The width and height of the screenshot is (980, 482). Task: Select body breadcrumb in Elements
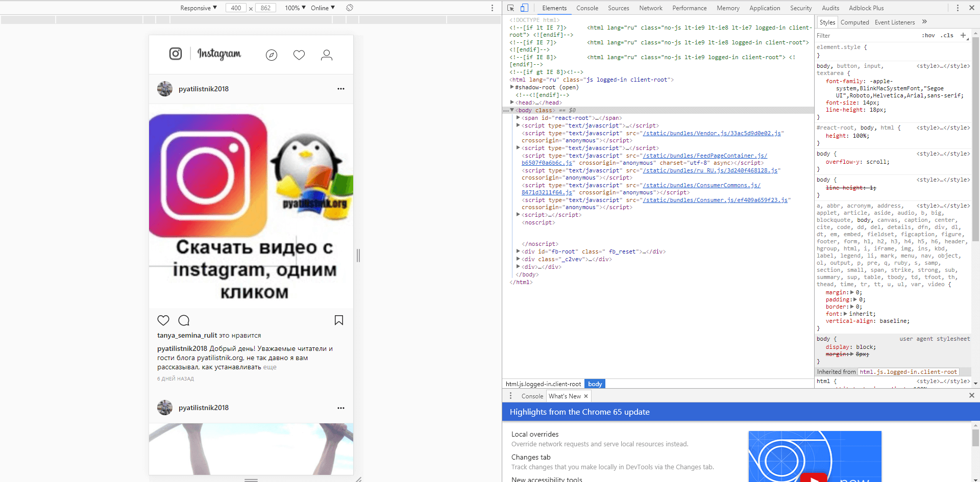(x=595, y=384)
